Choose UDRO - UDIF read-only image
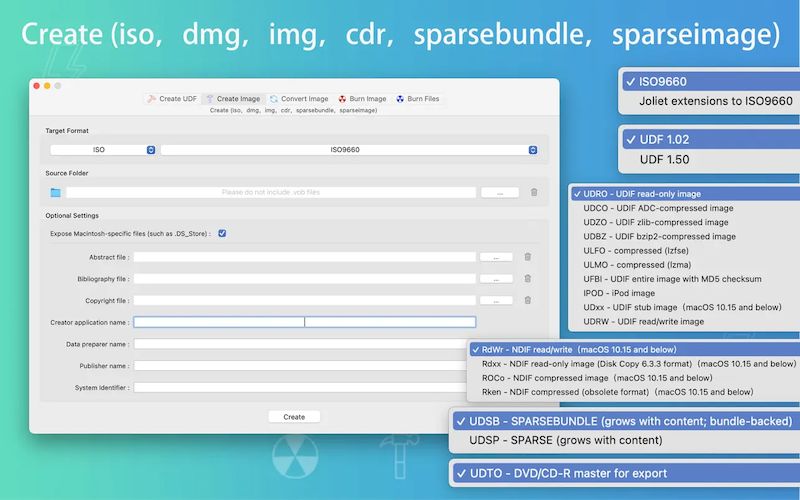This screenshot has width=800, height=500. point(686,194)
